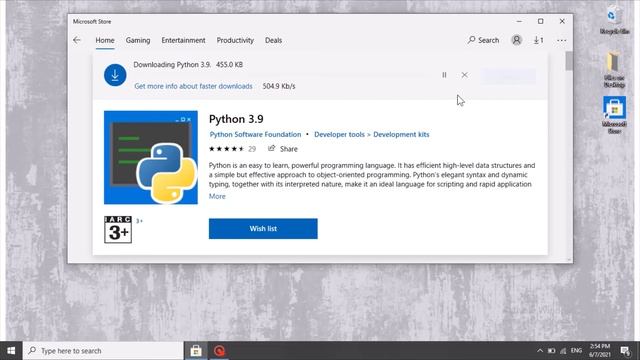Click the star rating for Python 3.9
Viewport: 640px width, 360px height.
(x=227, y=149)
